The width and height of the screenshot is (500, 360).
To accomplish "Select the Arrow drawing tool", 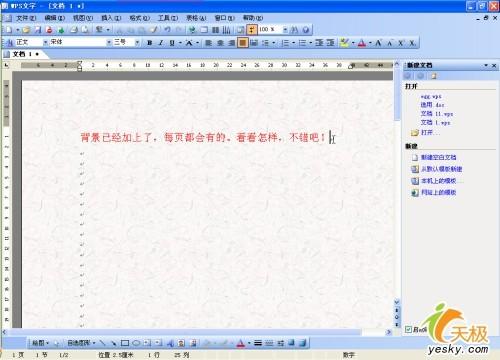I will click(x=114, y=343).
